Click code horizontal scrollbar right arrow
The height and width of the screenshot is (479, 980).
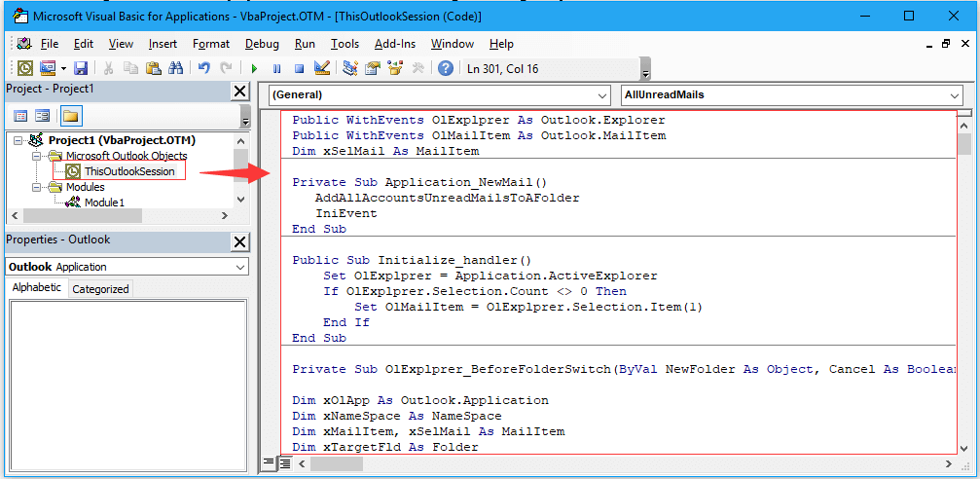[950, 464]
